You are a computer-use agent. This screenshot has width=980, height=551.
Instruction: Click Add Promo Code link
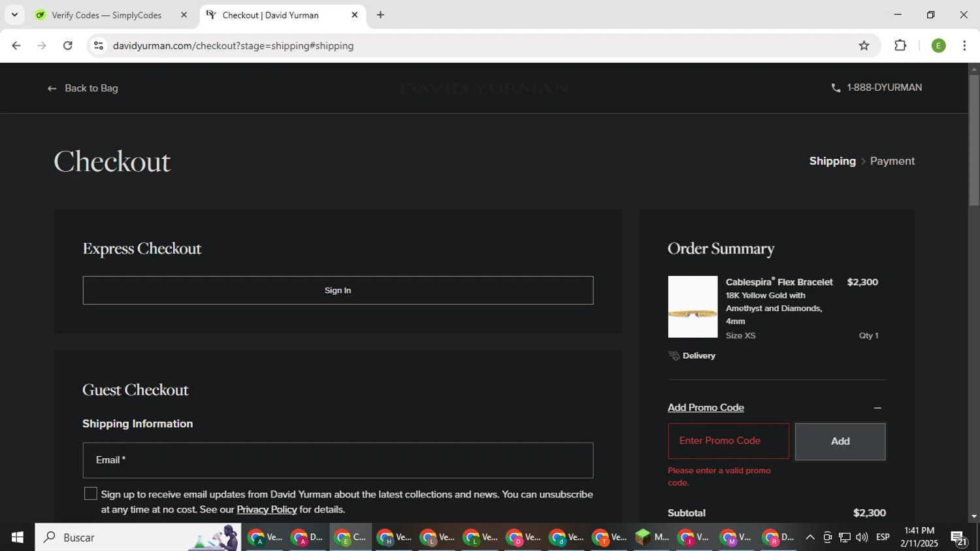[706, 407]
